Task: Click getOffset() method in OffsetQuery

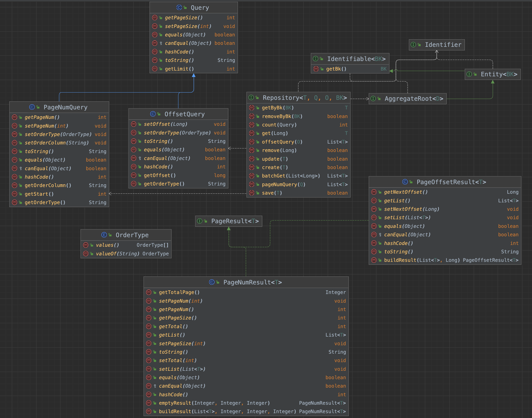Action: [x=160, y=175]
